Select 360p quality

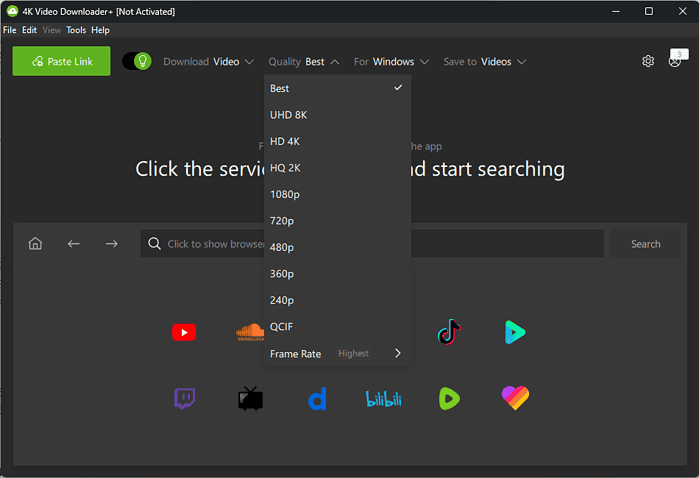pyautogui.click(x=337, y=274)
